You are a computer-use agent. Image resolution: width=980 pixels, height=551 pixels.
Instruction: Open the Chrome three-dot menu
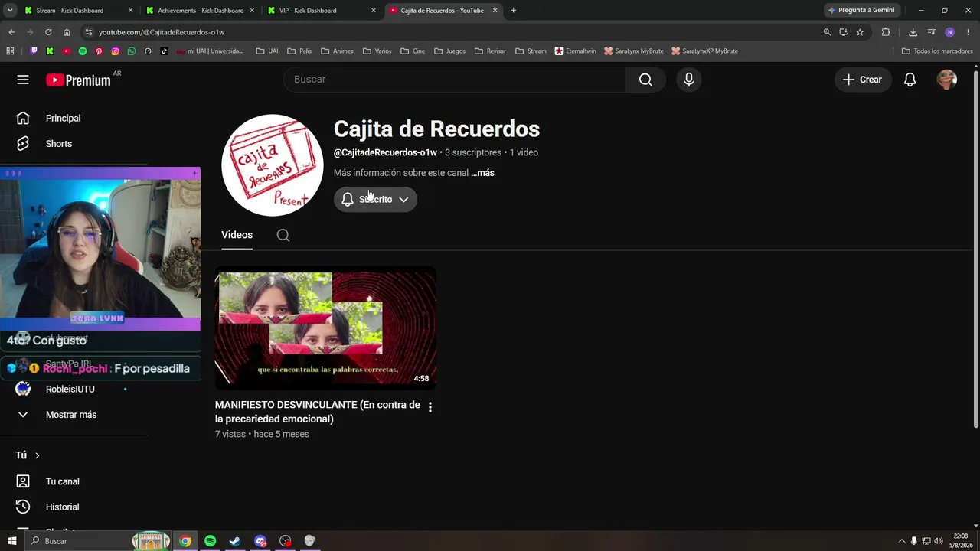click(969, 32)
